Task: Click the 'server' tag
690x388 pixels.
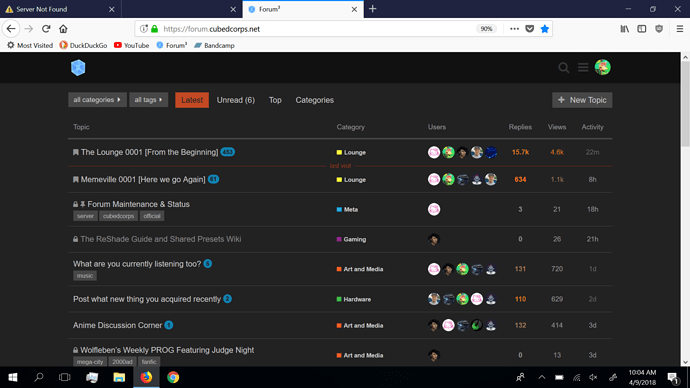Action: pos(85,216)
